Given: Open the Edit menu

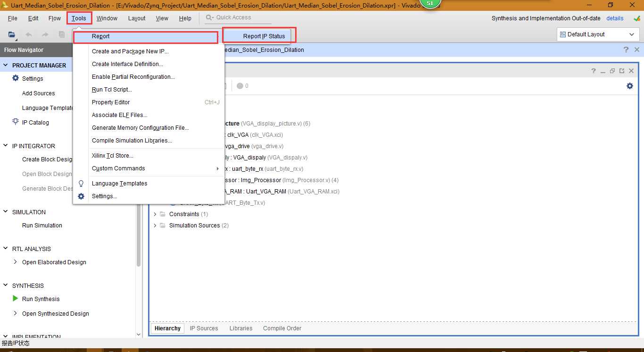Looking at the screenshot, I should pyautogui.click(x=33, y=18).
